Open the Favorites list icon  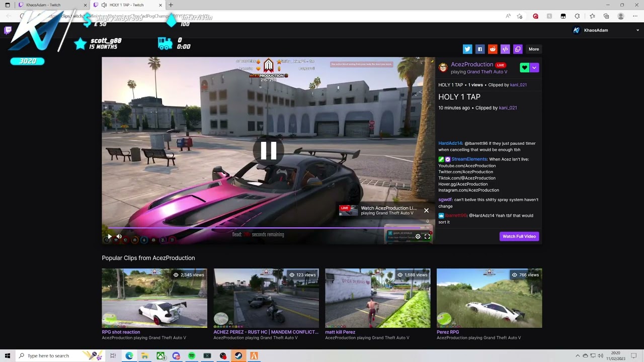[592, 16]
